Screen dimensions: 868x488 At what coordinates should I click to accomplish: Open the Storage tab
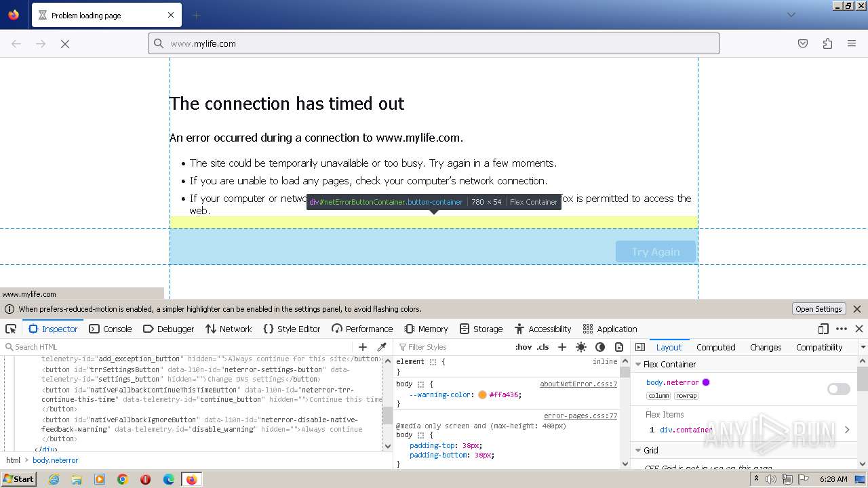(x=481, y=329)
